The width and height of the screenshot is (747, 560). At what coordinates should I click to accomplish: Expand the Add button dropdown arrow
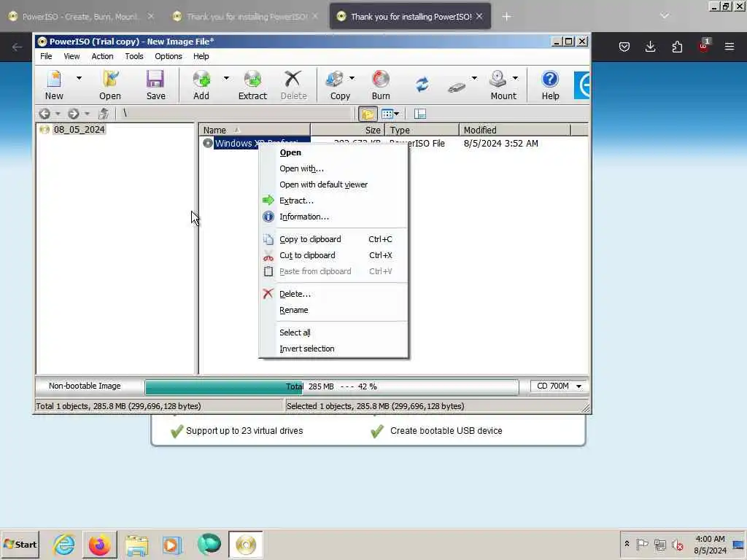click(226, 78)
